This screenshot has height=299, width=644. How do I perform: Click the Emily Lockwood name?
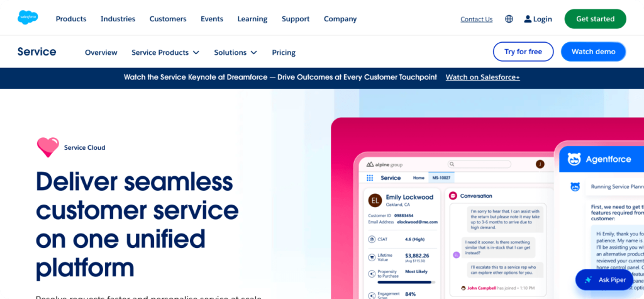pos(409,197)
